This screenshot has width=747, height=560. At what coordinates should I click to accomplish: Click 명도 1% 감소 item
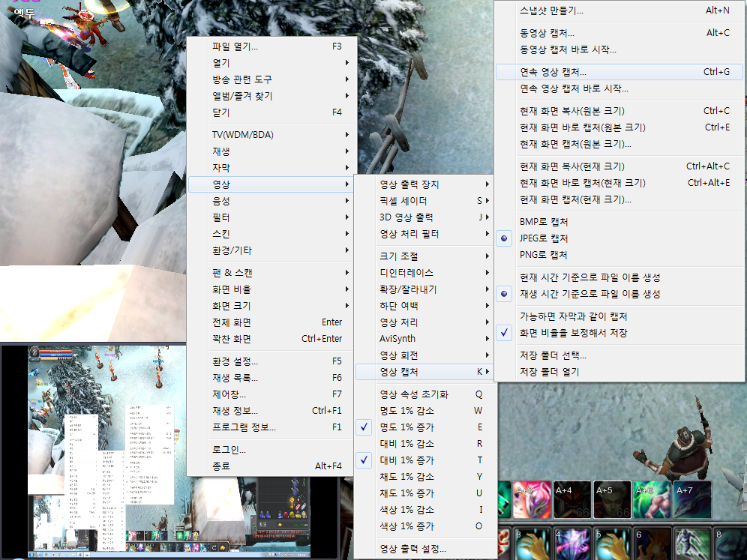(427, 411)
